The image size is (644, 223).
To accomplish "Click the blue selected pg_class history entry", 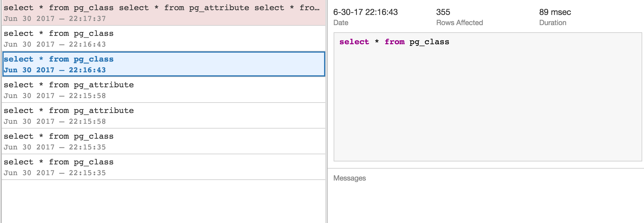I will [x=163, y=64].
